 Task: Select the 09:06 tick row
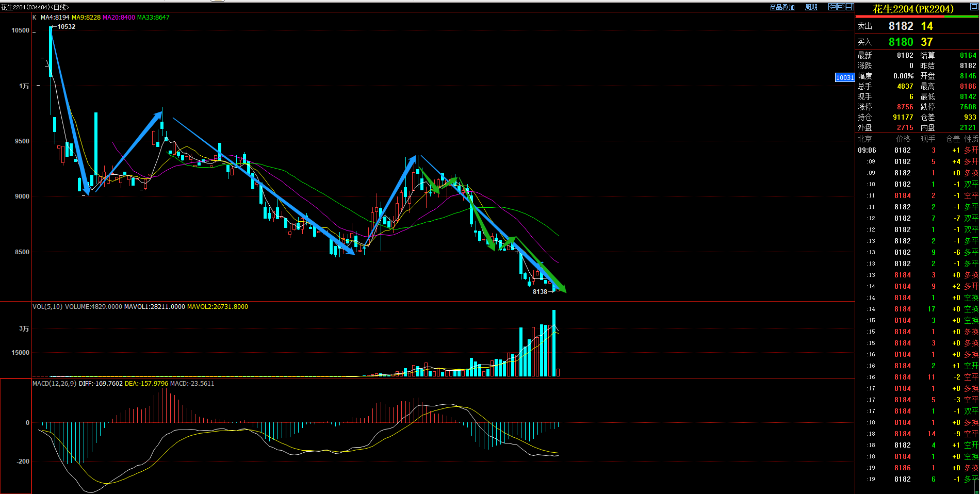[x=918, y=150]
